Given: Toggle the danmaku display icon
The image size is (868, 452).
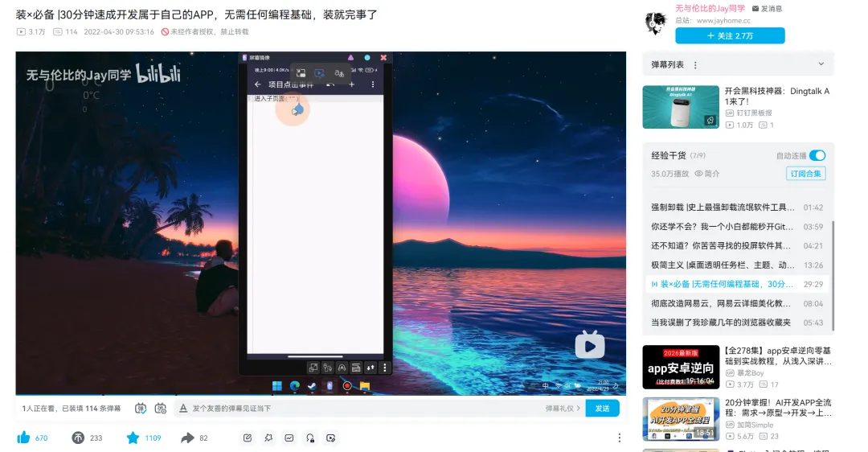Looking at the screenshot, I should (x=141, y=409).
